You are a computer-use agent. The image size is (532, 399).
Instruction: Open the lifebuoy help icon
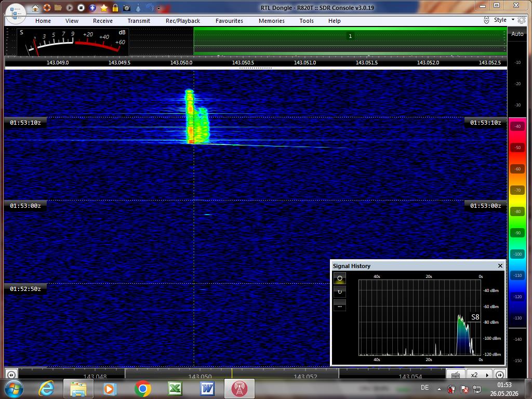(47, 7)
